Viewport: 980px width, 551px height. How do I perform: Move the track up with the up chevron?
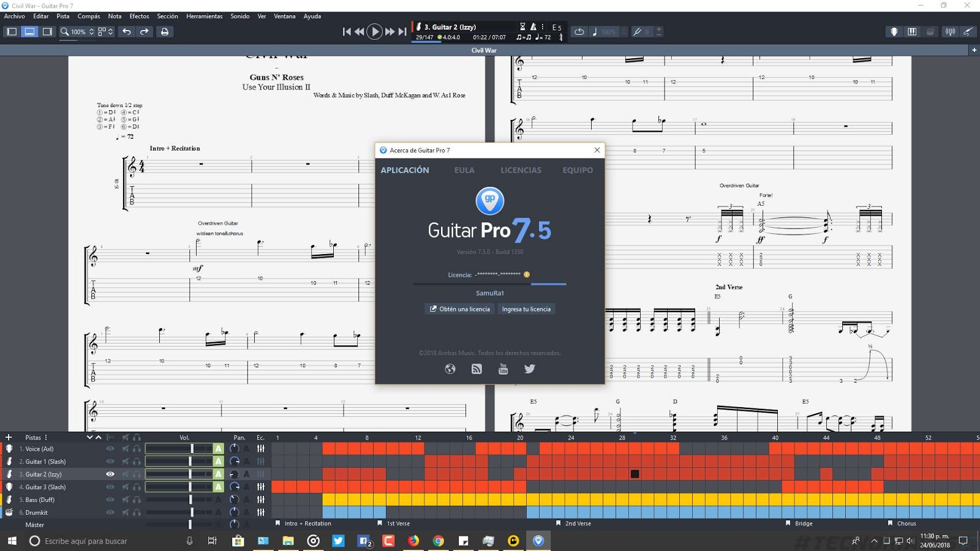coord(99,438)
